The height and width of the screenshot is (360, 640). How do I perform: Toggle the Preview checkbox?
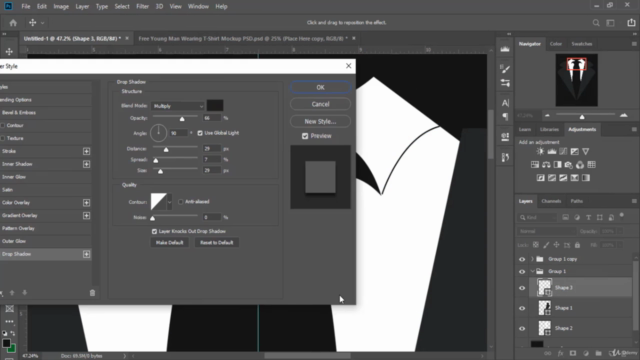(x=305, y=136)
